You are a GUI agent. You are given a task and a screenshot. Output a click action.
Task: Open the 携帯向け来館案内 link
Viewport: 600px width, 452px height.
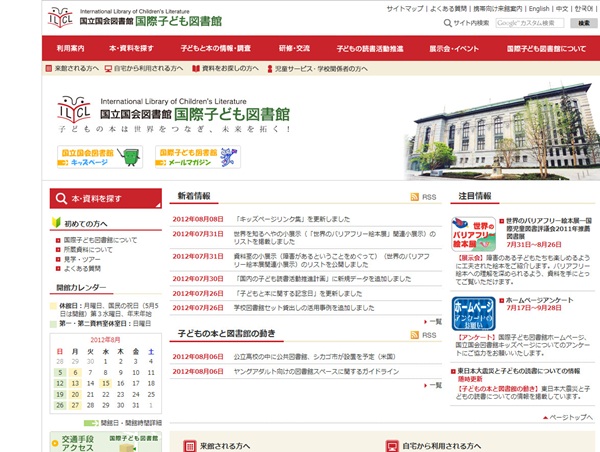point(497,8)
